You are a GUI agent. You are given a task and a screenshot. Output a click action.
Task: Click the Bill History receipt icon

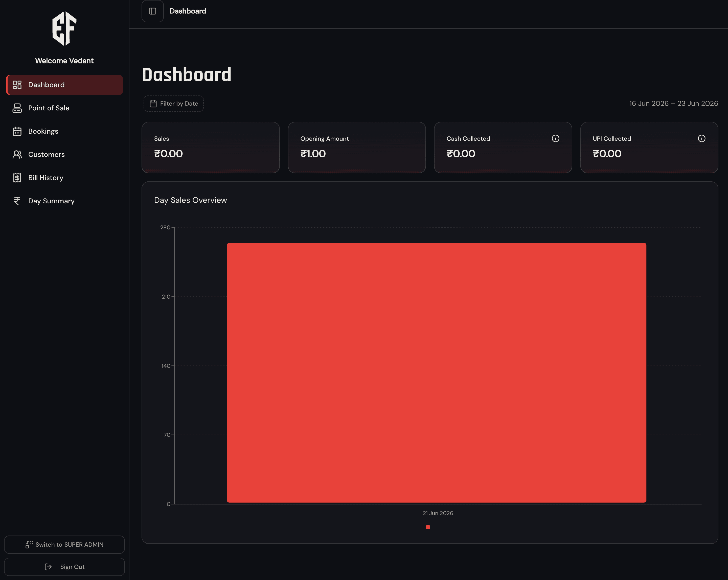pyautogui.click(x=17, y=178)
